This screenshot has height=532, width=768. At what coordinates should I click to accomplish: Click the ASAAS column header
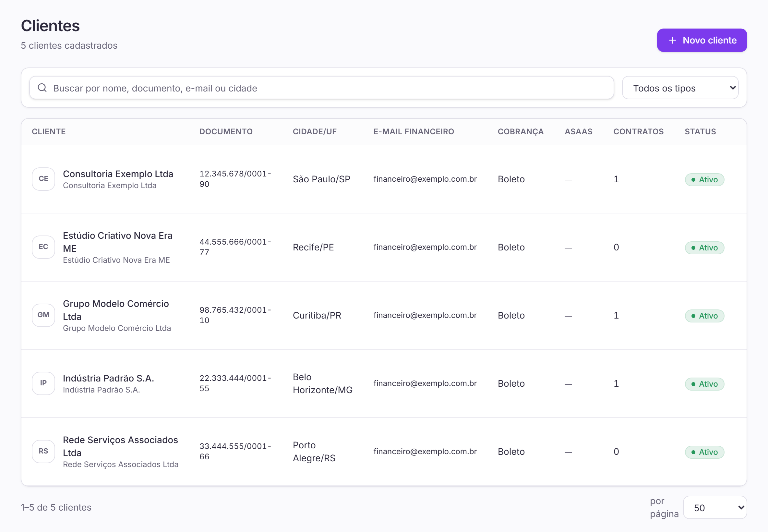(x=578, y=132)
